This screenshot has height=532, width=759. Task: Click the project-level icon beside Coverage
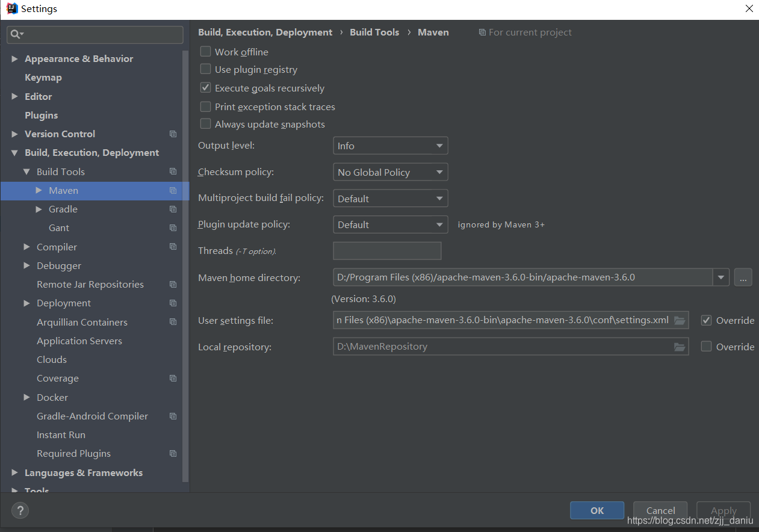point(173,379)
